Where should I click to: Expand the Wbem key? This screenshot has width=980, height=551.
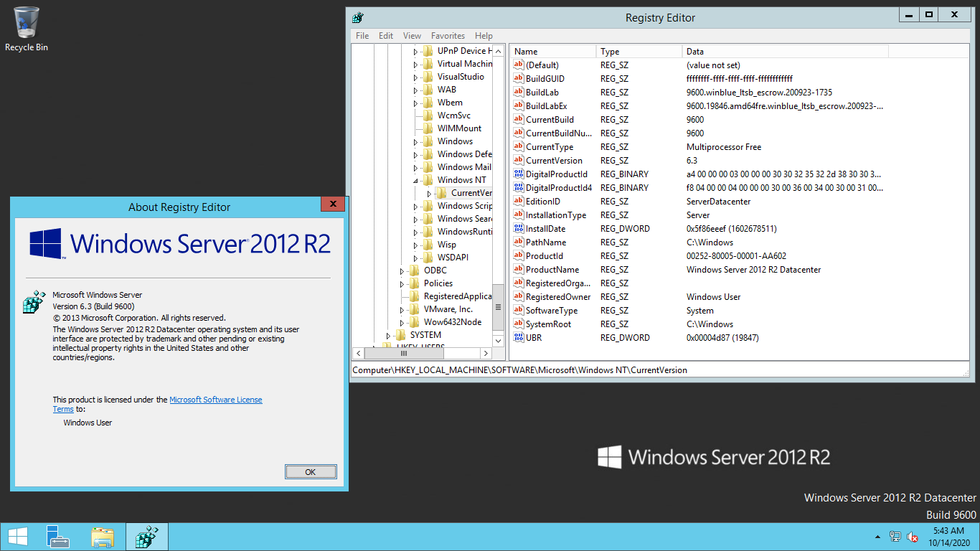pos(415,103)
